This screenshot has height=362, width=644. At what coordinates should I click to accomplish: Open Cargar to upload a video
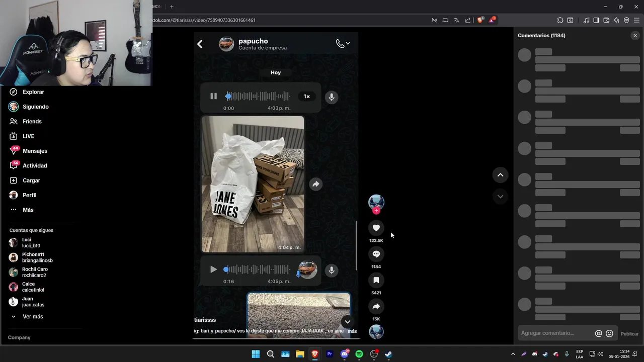pos(31,180)
